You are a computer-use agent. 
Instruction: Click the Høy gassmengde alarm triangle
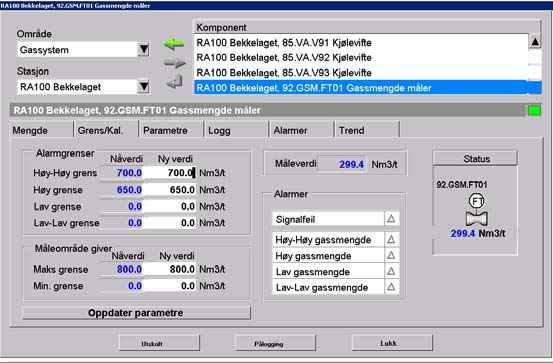click(x=391, y=255)
